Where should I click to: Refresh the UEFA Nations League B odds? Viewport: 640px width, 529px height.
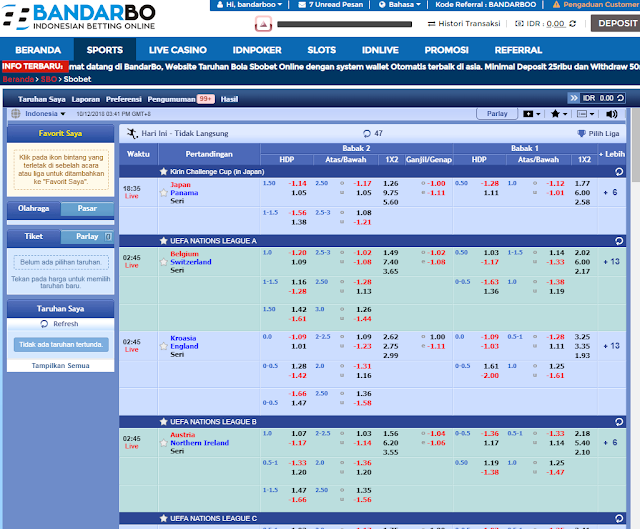coord(619,422)
